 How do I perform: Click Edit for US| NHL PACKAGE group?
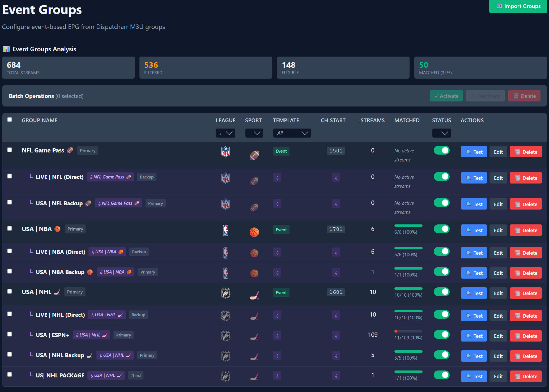498,376
